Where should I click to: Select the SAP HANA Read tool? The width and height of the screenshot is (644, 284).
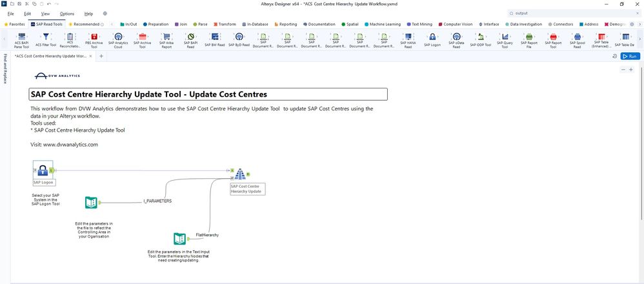[408, 40]
